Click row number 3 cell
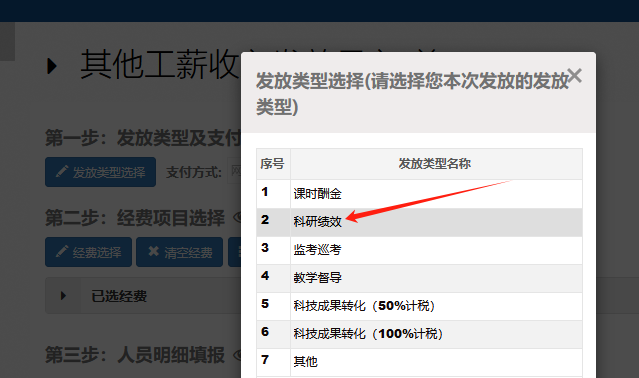The image size is (639, 378). pos(273,250)
